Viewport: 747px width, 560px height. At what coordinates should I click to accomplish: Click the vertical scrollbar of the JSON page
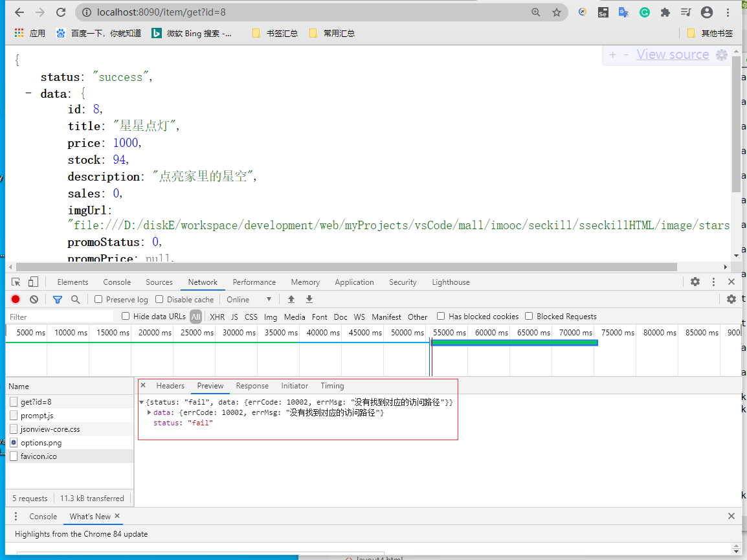click(x=736, y=124)
